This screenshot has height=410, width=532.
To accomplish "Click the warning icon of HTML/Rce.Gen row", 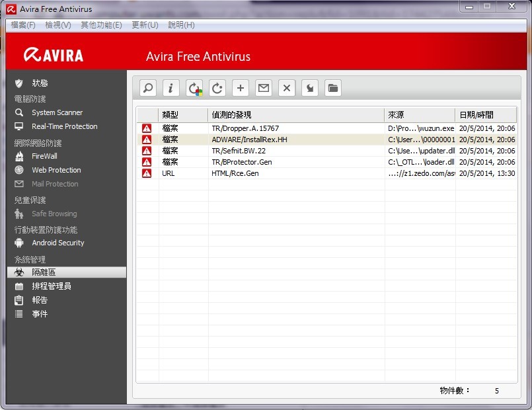I will pos(147,173).
